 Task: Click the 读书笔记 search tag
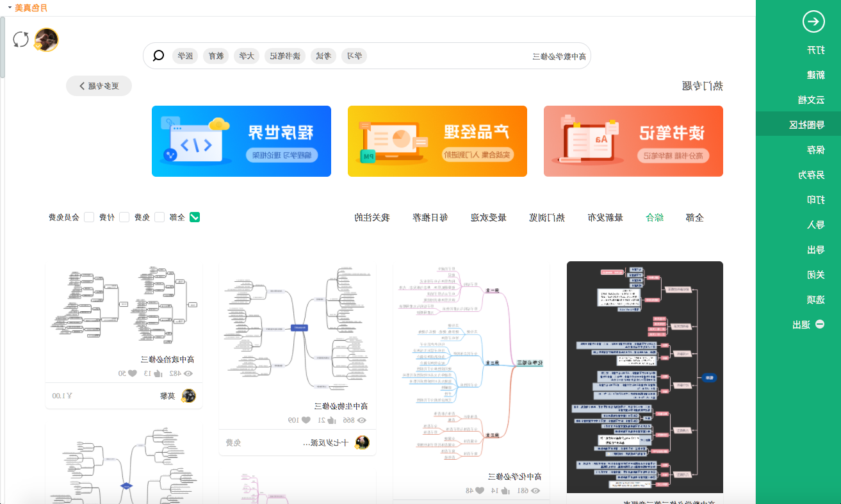285,56
